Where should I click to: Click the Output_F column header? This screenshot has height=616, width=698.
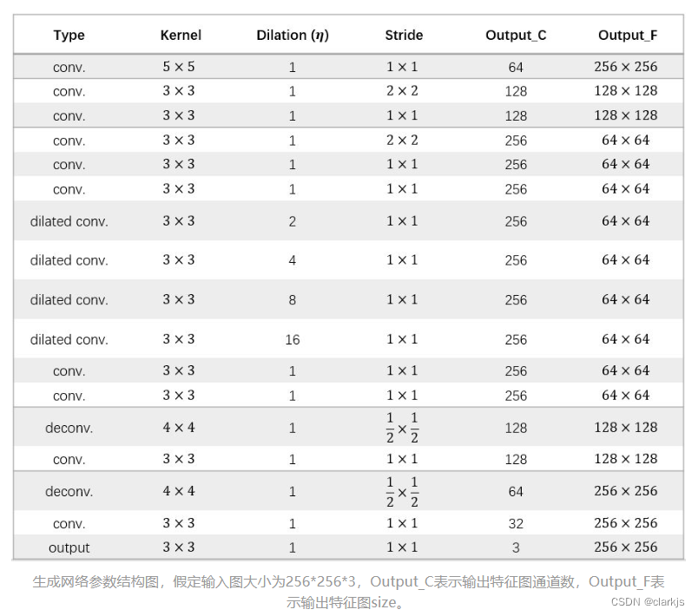pos(627,36)
